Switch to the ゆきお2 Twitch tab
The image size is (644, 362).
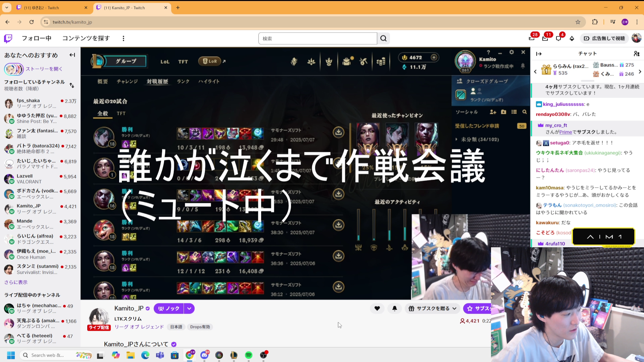point(52,8)
